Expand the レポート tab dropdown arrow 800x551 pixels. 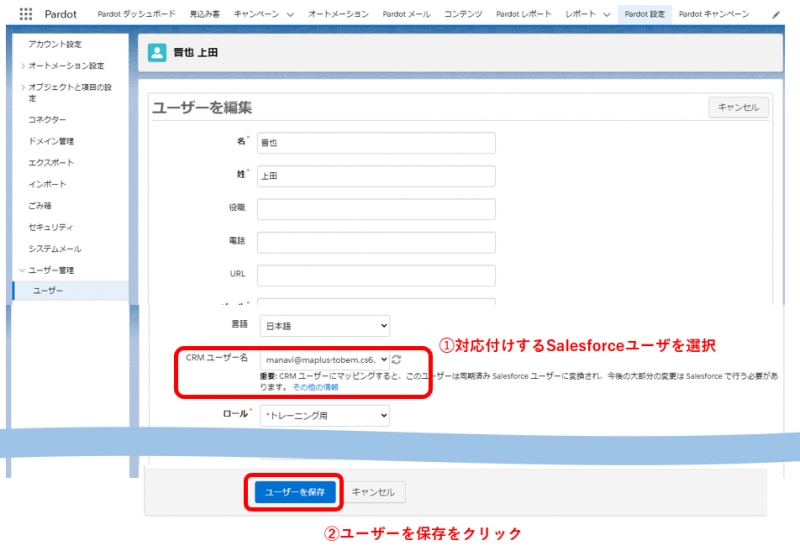click(x=607, y=15)
